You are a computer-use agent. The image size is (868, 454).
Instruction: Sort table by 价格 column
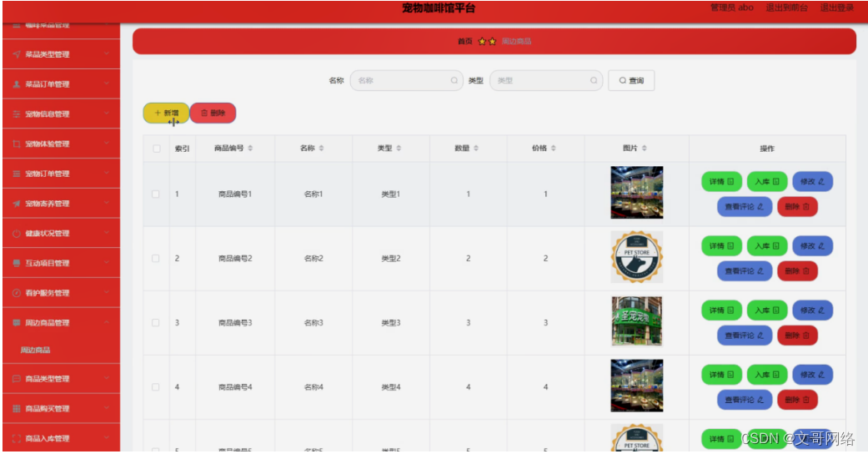coord(554,148)
